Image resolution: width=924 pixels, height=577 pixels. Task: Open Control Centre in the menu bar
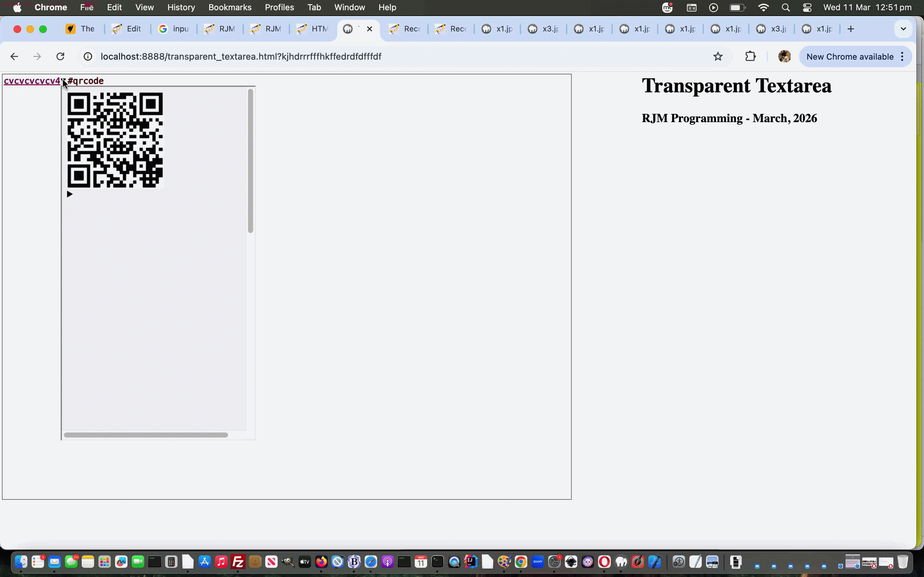[807, 7]
